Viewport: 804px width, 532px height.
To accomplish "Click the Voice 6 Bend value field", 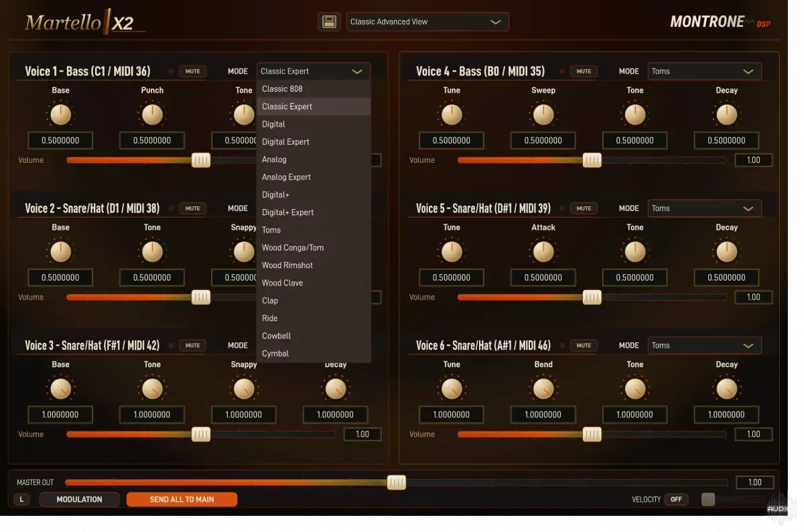I will click(543, 415).
